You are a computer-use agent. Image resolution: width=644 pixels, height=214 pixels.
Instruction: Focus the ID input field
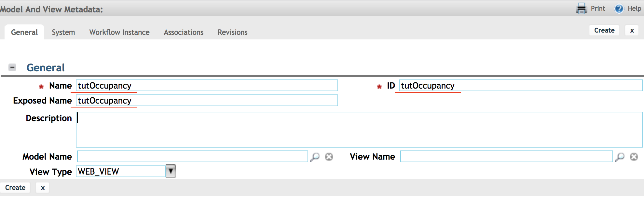[521, 85]
